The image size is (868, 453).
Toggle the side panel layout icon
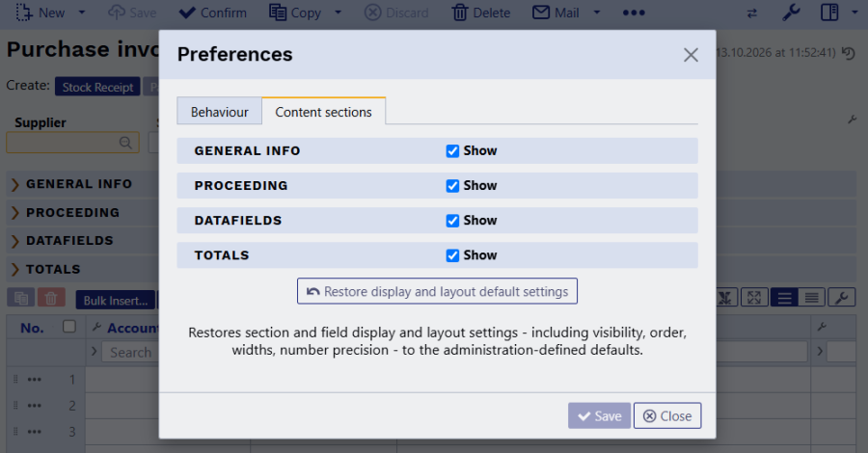[829, 13]
